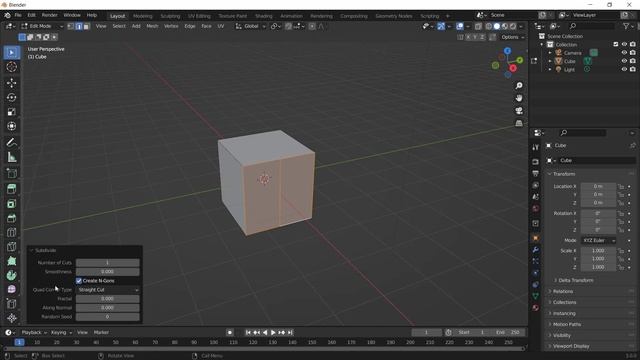The width and height of the screenshot is (640, 360).
Task: Pick the Annotate tool
Action: click(x=11, y=142)
